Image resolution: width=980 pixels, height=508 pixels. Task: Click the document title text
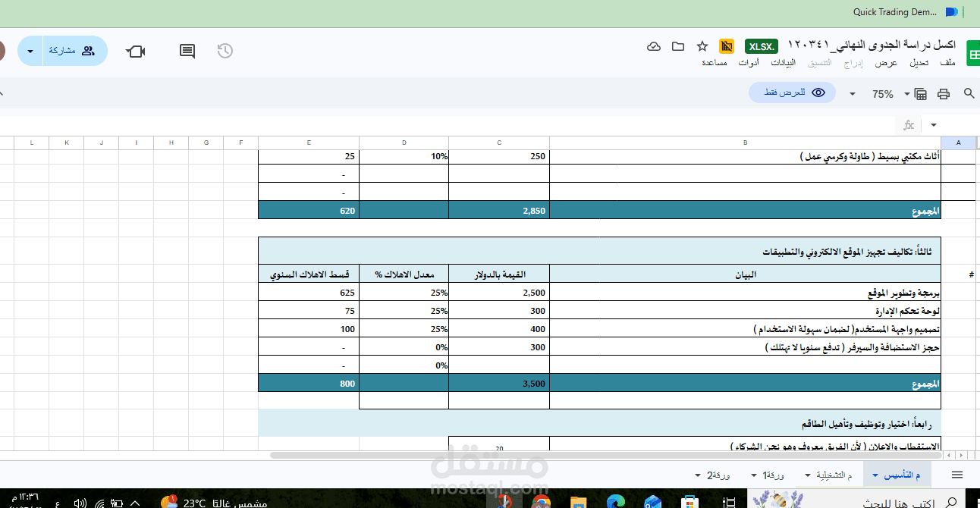pyautogui.click(x=872, y=45)
